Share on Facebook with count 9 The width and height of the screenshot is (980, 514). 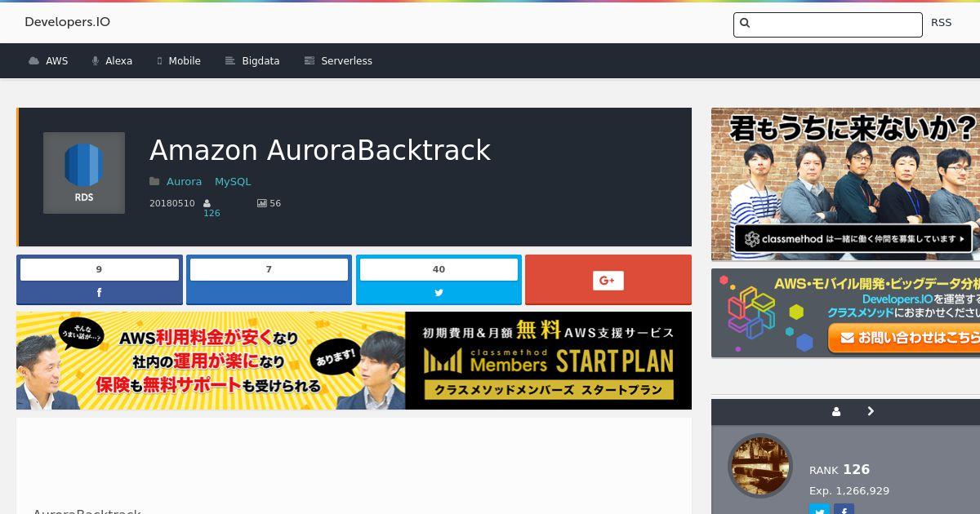(100, 279)
